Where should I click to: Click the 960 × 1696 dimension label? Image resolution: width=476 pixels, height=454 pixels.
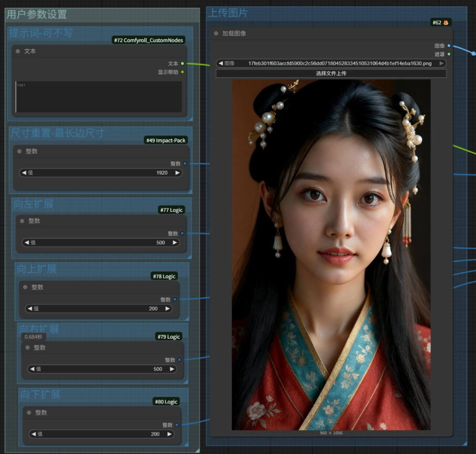pyautogui.click(x=331, y=433)
